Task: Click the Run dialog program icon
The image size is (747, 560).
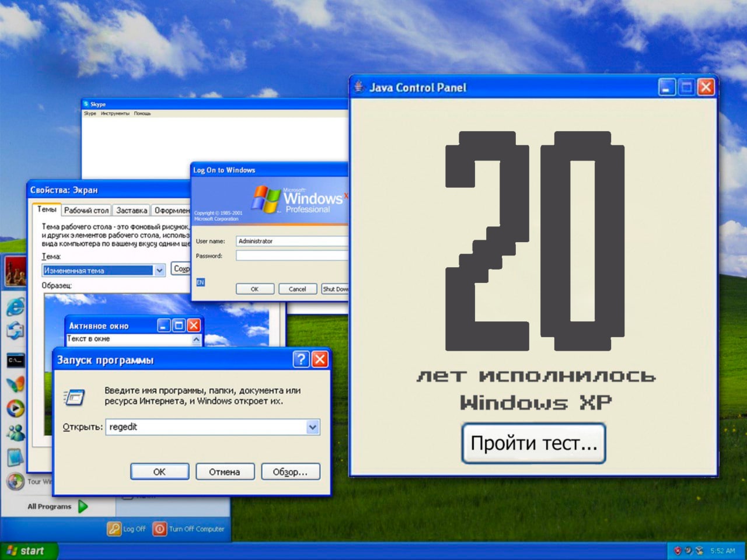Action: coord(74,397)
